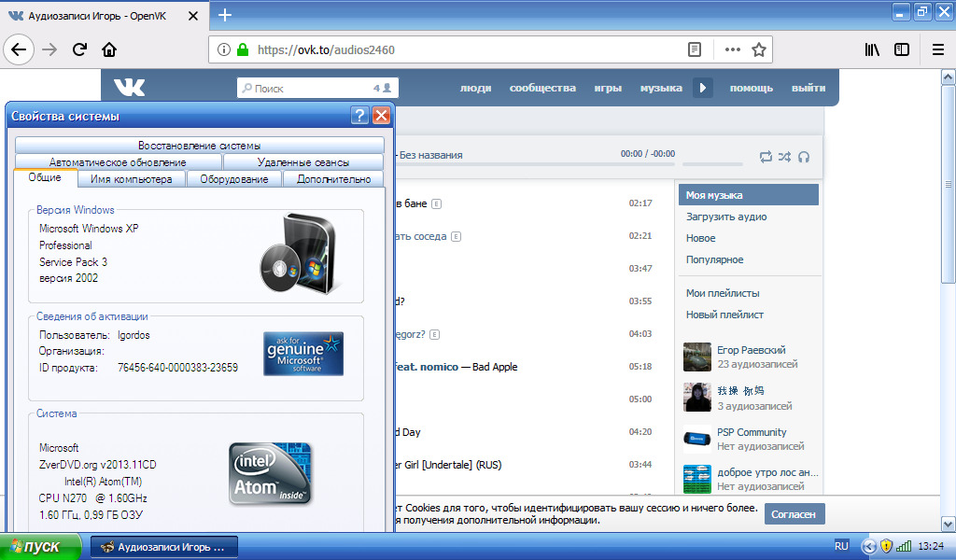956x560 pixels.
Task: Click play button in OpenVK header
Action: click(702, 88)
